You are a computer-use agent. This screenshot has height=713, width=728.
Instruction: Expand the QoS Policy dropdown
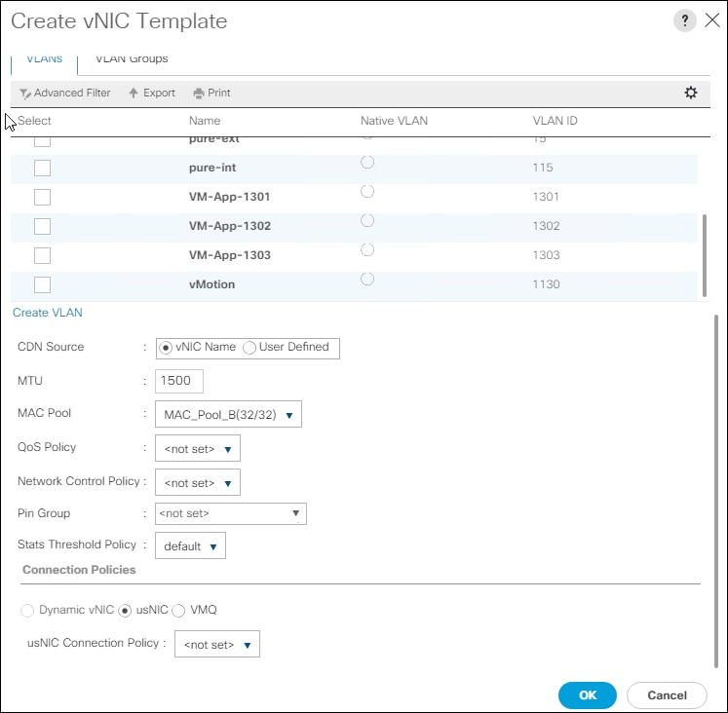[198, 449]
